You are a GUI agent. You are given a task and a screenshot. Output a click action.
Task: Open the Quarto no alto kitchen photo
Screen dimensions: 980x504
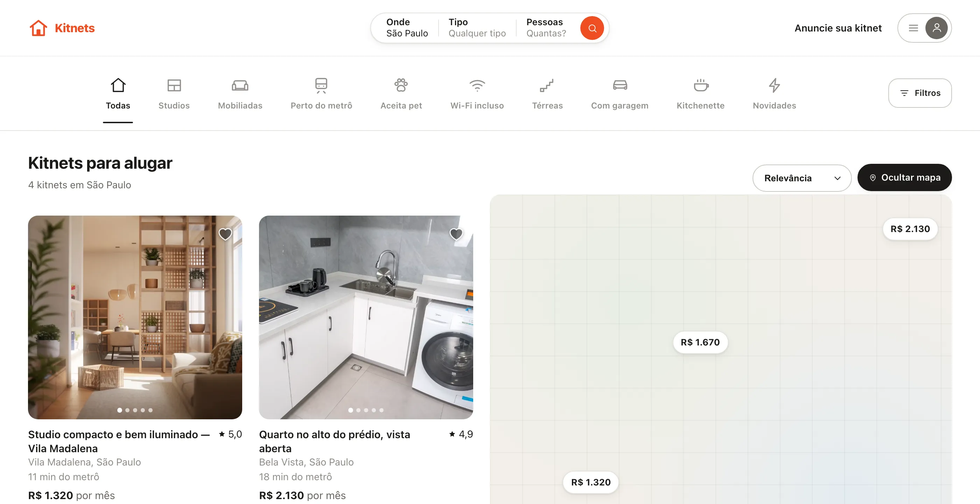click(x=366, y=317)
